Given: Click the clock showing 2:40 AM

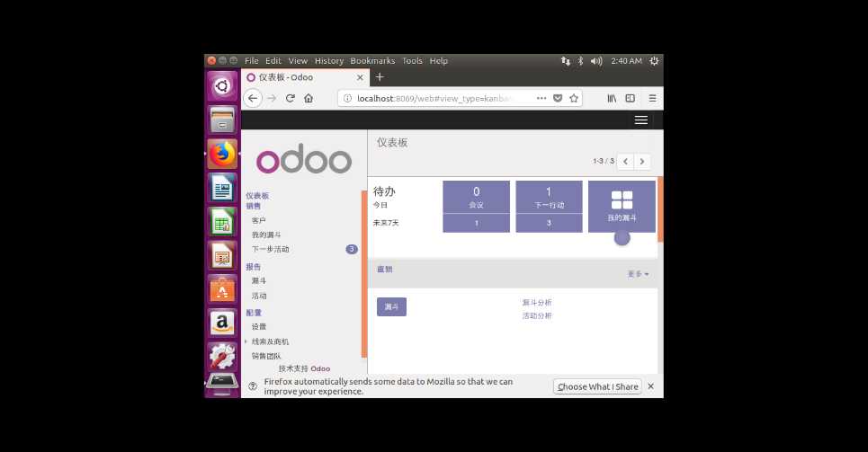Looking at the screenshot, I should tap(626, 61).
